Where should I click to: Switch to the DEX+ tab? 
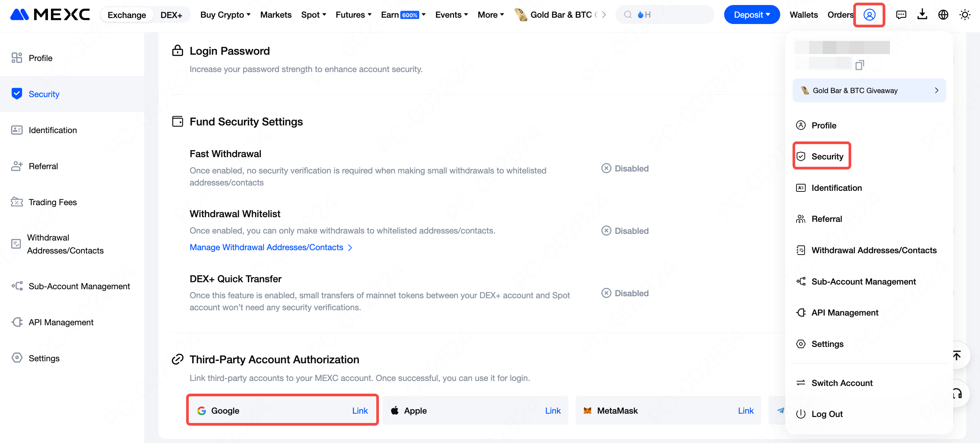pyautogui.click(x=171, y=15)
